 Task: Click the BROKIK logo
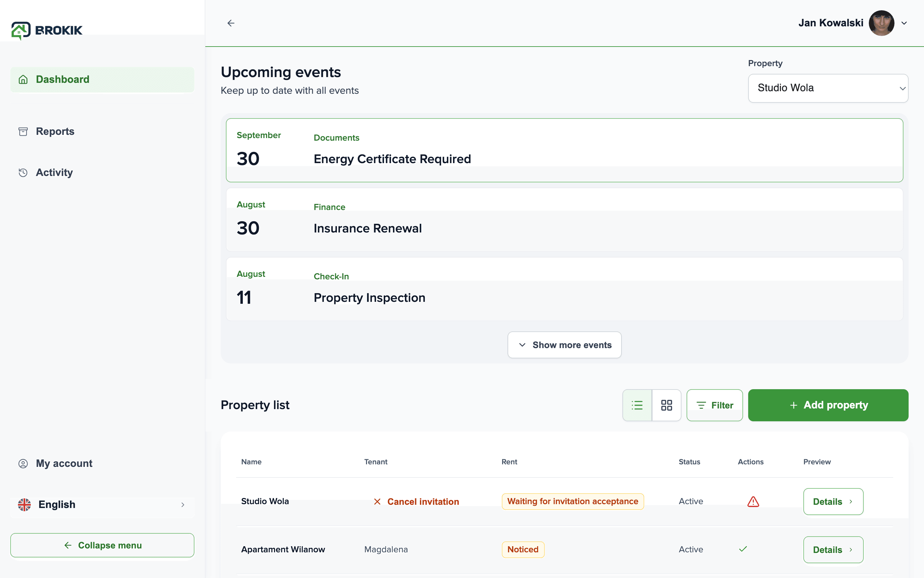pyautogui.click(x=47, y=30)
